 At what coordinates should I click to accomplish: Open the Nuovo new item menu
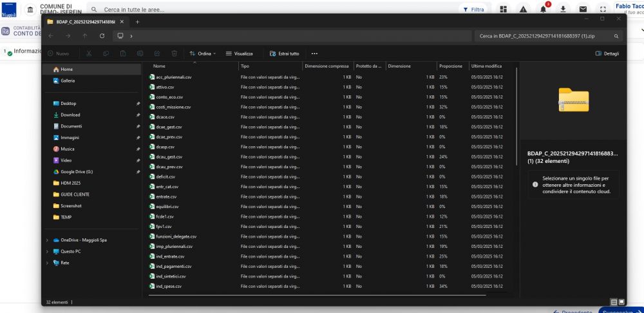click(x=59, y=53)
